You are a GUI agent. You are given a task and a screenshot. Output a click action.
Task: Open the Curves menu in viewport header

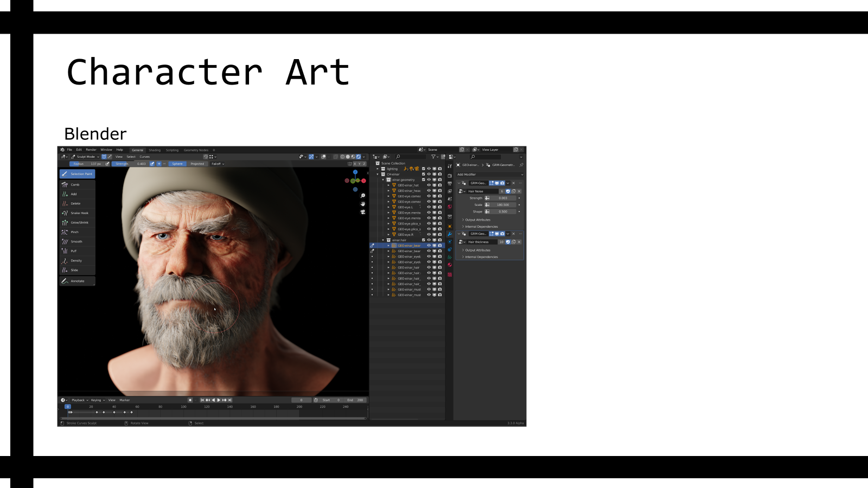coord(145,157)
